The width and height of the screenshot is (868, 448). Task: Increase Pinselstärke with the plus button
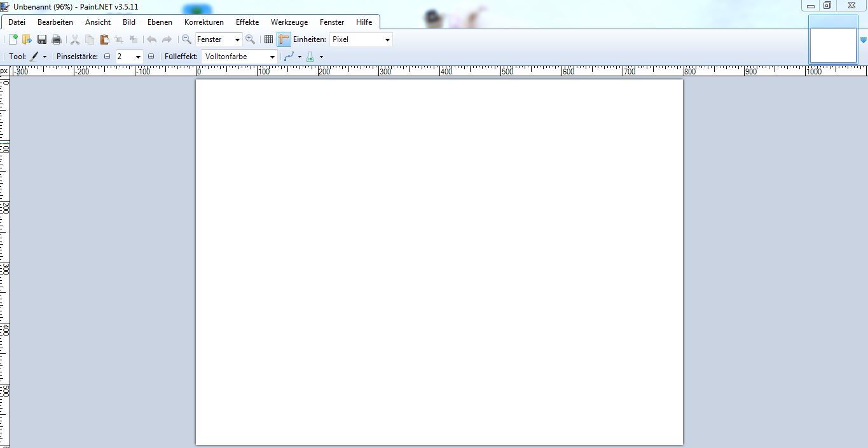coord(151,57)
